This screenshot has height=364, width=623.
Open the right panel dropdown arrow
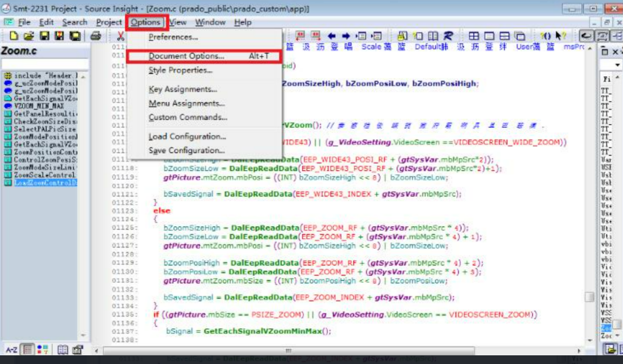tap(617, 65)
